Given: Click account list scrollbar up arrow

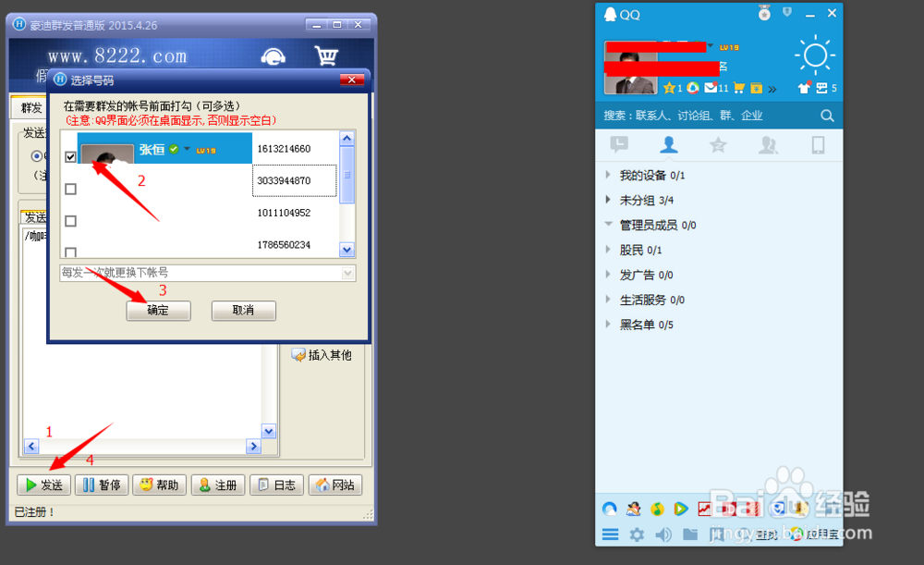Looking at the screenshot, I should (x=347, y=139).
